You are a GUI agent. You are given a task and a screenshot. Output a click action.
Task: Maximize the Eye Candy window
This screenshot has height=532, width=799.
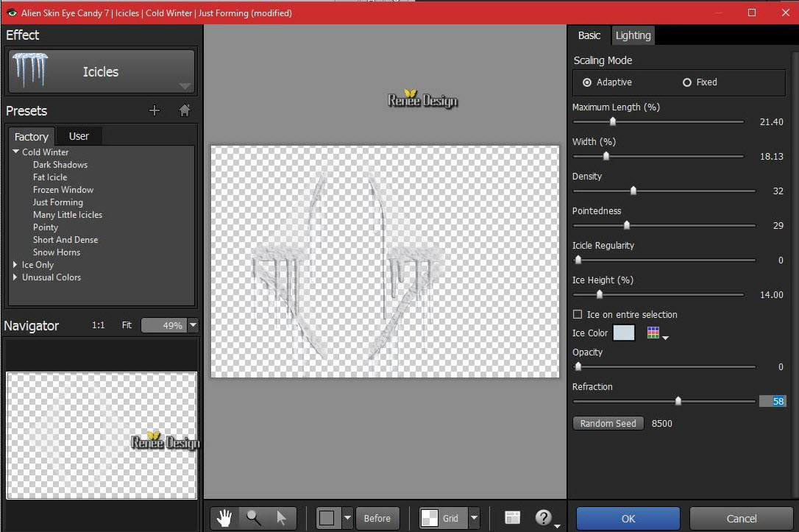click(x=752, y=13)
